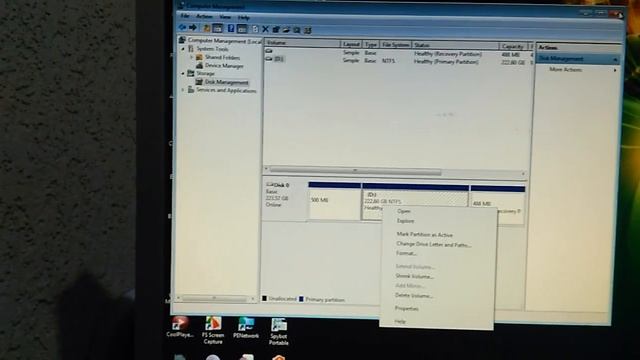Choose Format... from the context menu

click(406, 253)
